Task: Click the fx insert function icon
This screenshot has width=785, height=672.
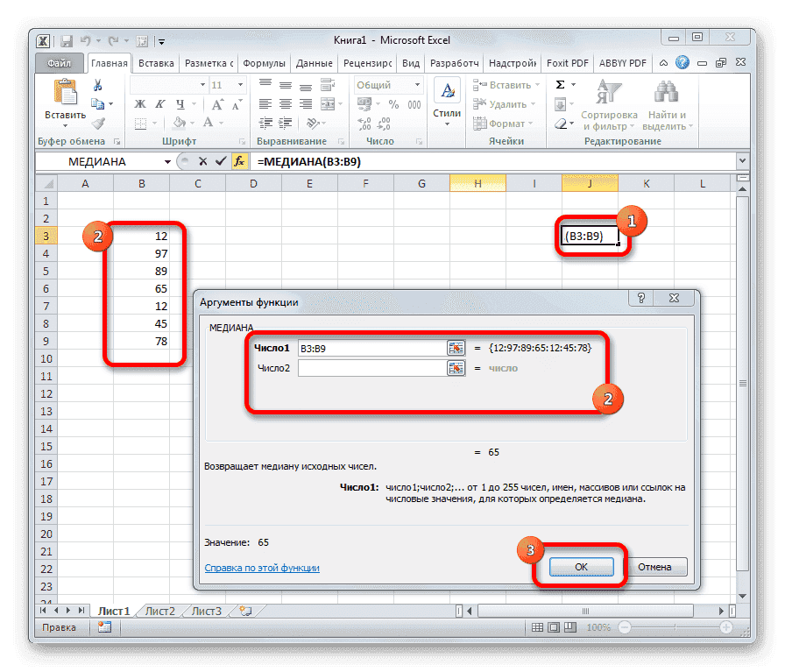Action: [240, 161]
